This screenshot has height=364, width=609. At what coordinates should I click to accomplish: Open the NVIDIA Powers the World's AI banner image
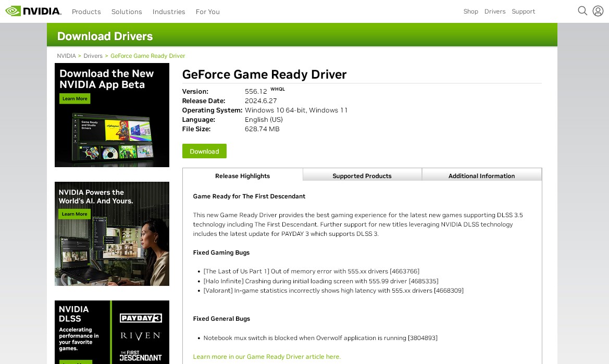pos(112,234)
